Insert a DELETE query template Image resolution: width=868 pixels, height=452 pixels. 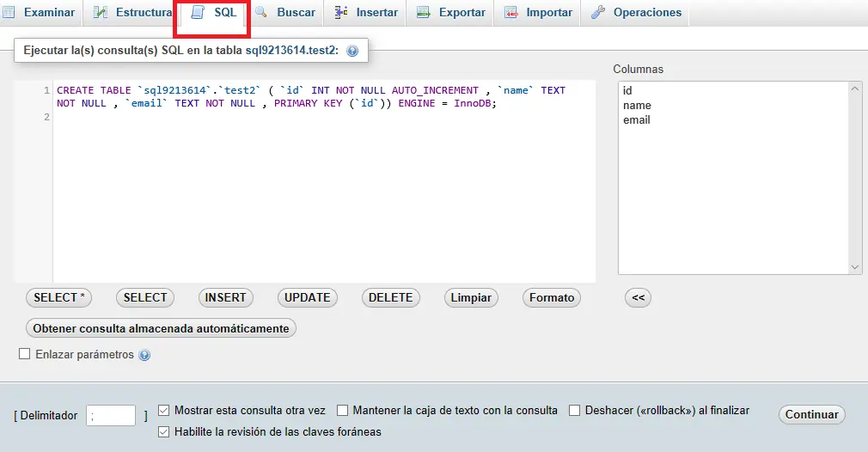[390, 297]
